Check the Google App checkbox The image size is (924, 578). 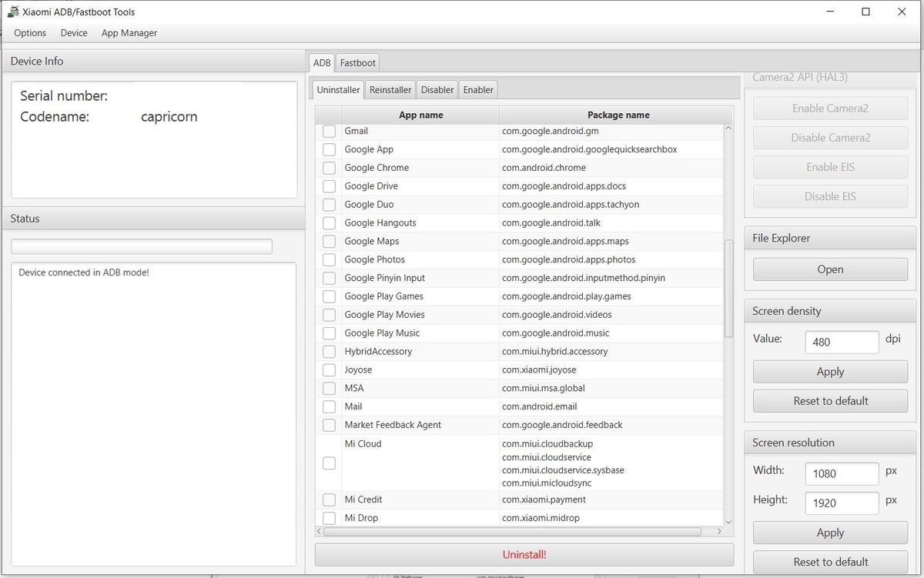pos(329,149)
